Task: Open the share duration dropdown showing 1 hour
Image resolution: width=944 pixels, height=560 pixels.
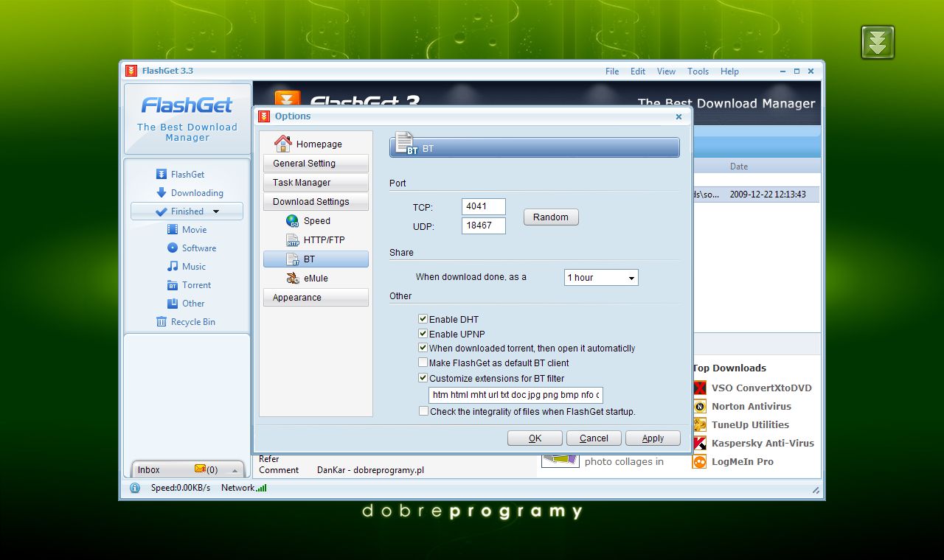Action: (x=601, y=278)
